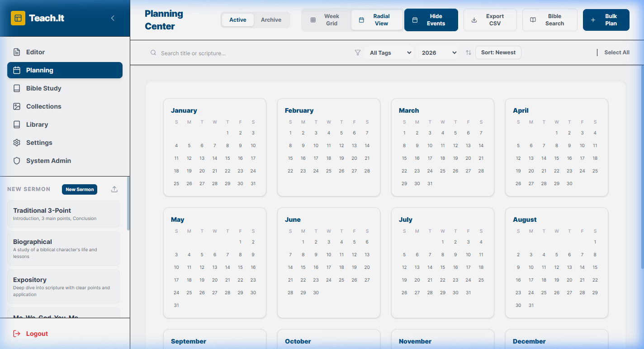Click the filter funnel icon
644x349 pixels.
(x=358, y=53)
